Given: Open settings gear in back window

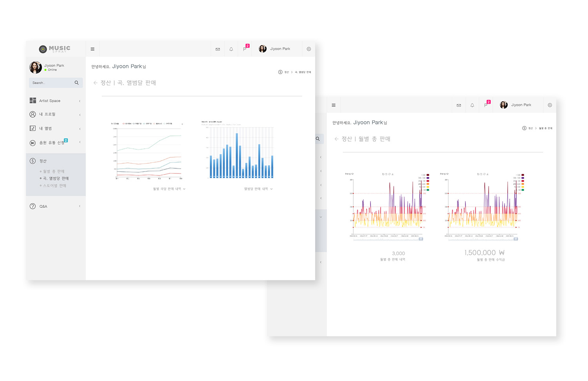Looking at the screenshot, I should (x=550, y=105).
